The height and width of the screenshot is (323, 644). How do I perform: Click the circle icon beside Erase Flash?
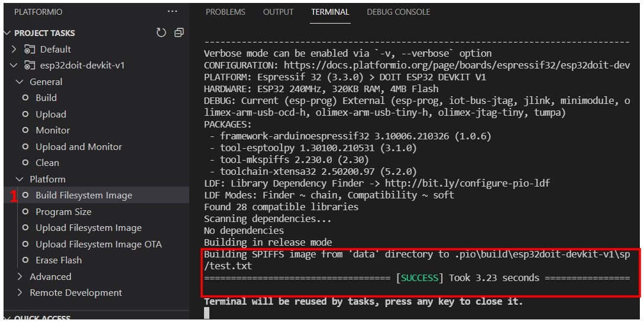click(x=25, y=260)
